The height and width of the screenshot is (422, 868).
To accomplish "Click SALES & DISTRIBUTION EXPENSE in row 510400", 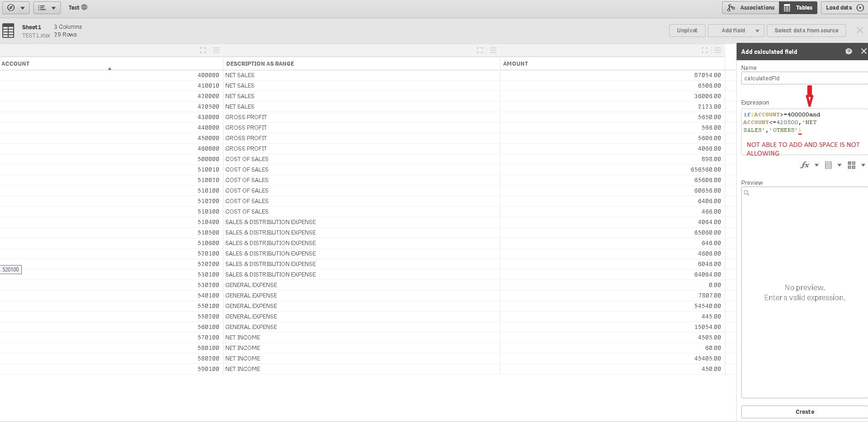I will point(270,222).
